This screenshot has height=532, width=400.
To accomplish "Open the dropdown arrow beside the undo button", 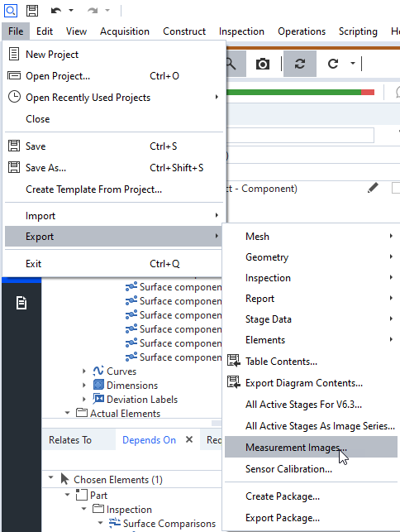I will tap(71, 11).
